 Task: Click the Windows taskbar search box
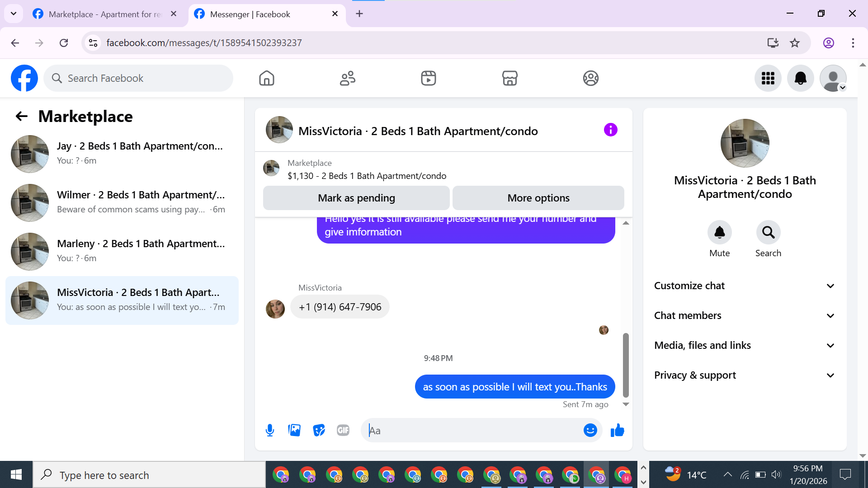149,474
